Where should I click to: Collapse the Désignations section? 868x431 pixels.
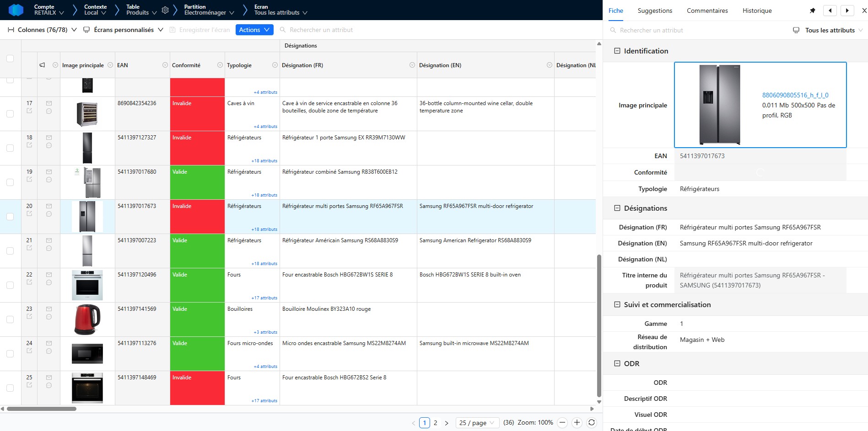click(617, 208)
